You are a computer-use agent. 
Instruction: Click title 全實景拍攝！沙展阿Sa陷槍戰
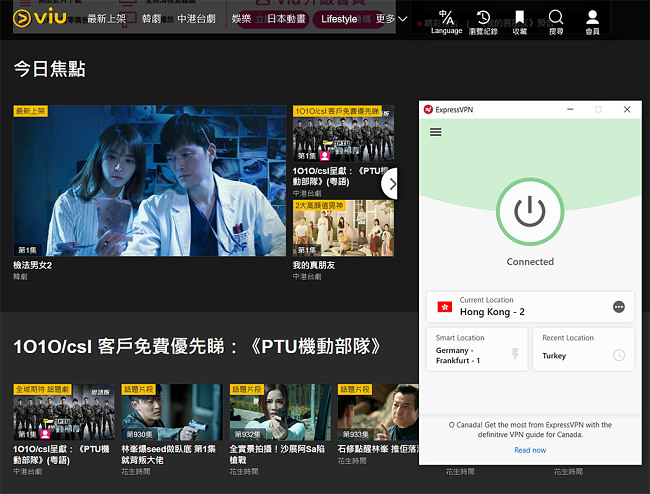coord(277,454)
